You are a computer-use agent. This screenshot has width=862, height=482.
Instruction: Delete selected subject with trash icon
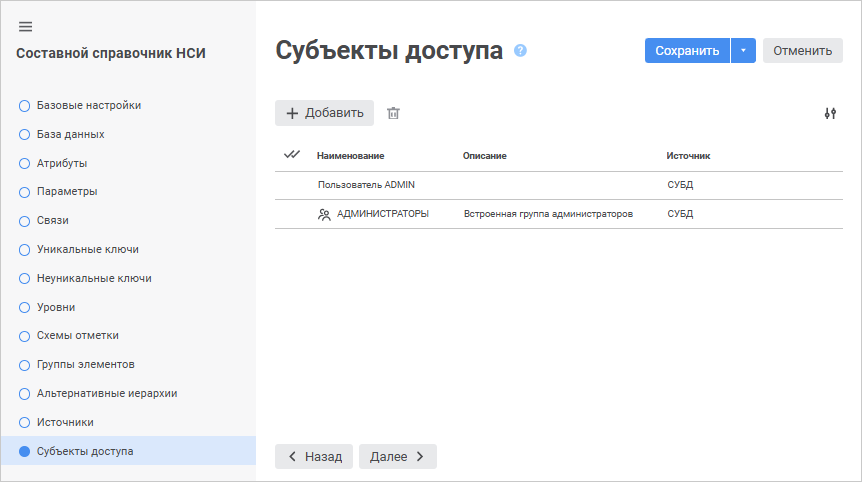[393, 114]
